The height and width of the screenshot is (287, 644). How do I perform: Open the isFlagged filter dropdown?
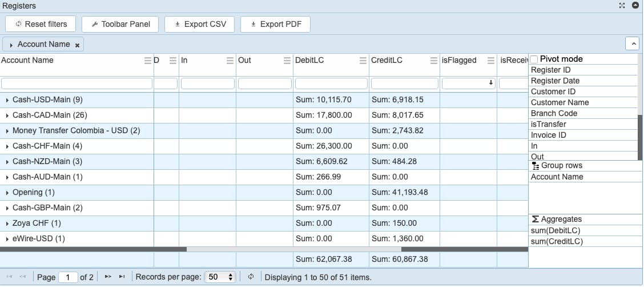pyautogui.click(x=468, y=83)
